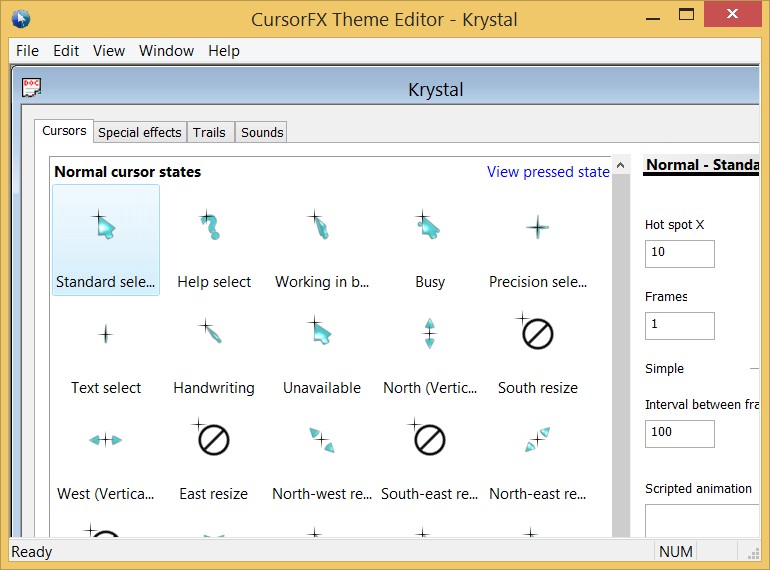Switch to the Special effects tab
The width and height of the screenshot is (770, 570).
click(x=139, y=133)
